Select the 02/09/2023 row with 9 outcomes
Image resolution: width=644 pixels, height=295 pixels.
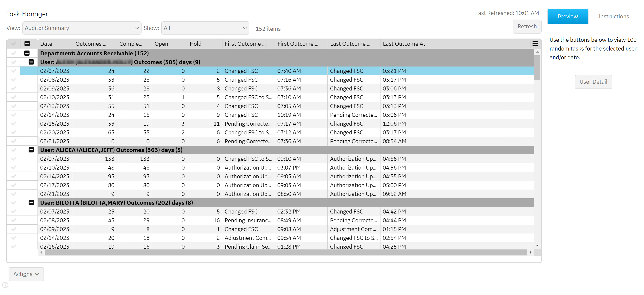[286, 229]
